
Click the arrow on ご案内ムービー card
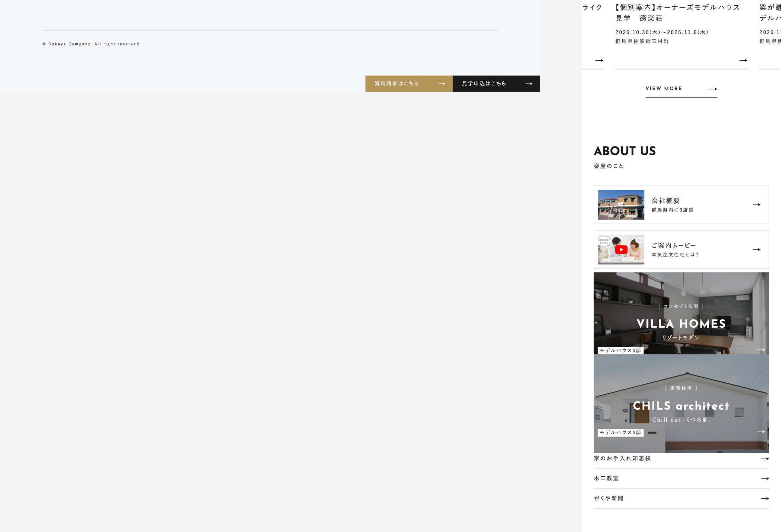[756, 250]
